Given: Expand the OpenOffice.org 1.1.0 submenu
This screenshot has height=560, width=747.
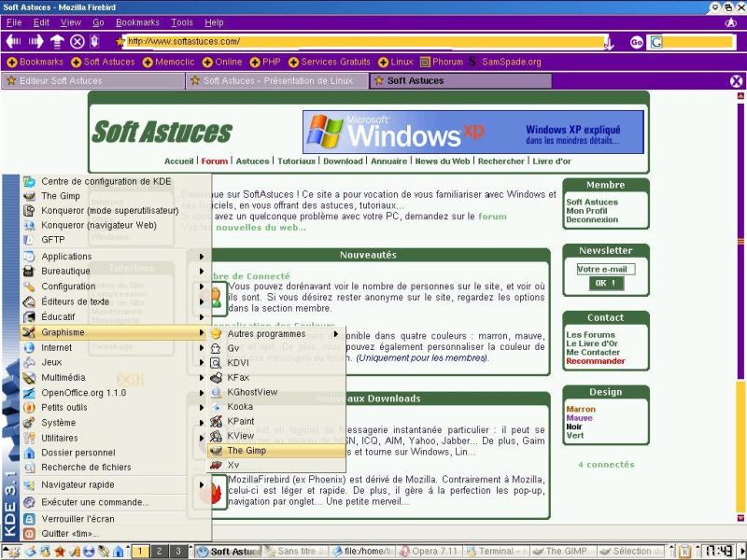Looking at the screenshot, I should (116, 393).
